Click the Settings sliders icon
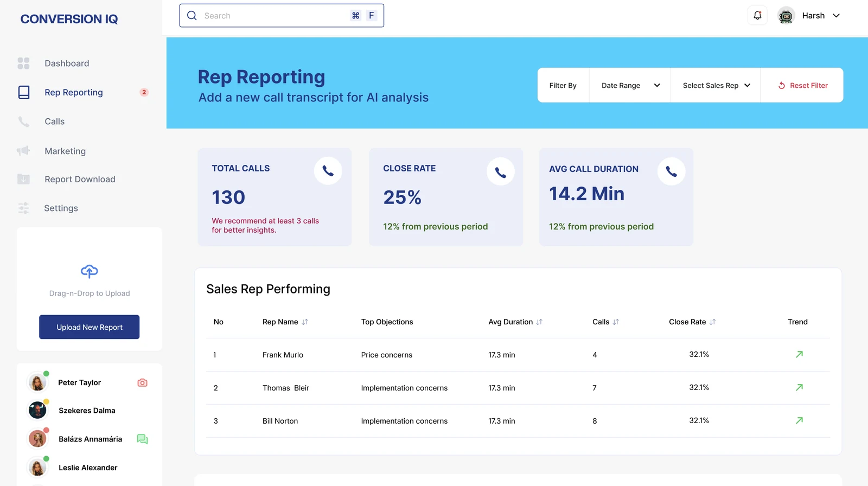The height and width of the screenshot is (486, 868). pyautogui.click(x=23, y=208)
